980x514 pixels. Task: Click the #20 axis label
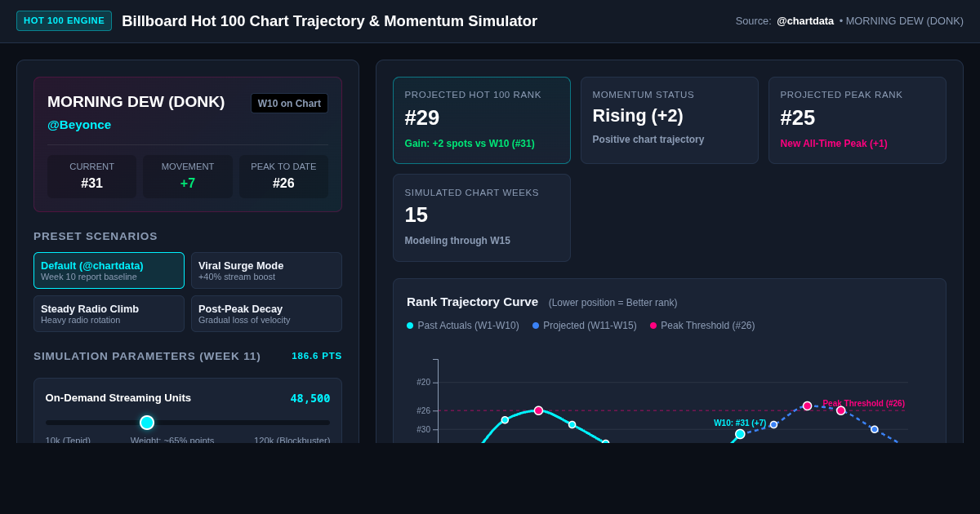423,382
